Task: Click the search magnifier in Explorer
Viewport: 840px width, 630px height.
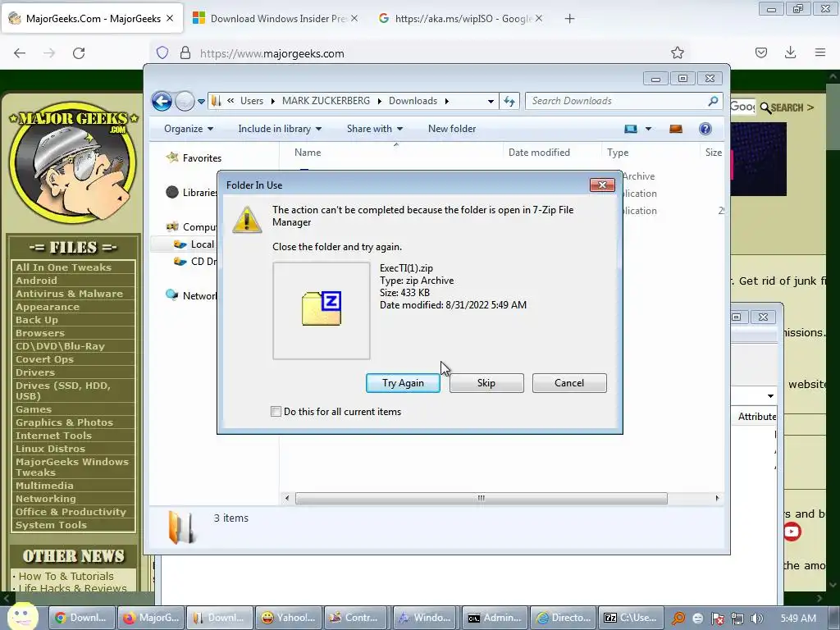Action: pos(713,101)
